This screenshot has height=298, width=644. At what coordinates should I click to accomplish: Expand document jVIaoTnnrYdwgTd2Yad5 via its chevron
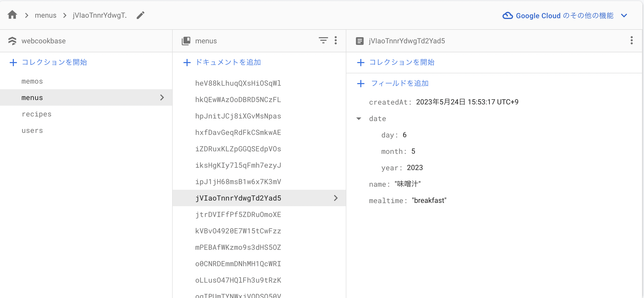coord(336,198)
